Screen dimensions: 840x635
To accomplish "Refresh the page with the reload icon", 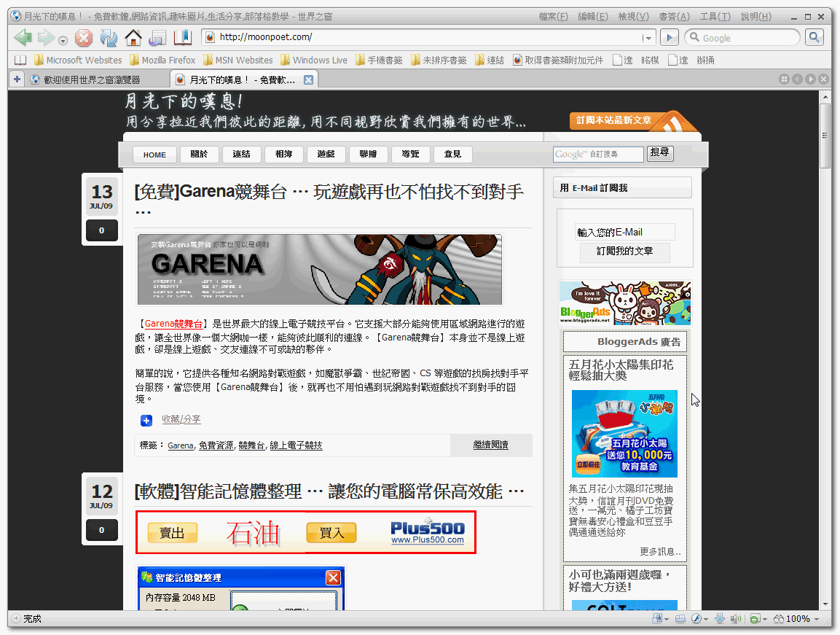I will 109,38.
